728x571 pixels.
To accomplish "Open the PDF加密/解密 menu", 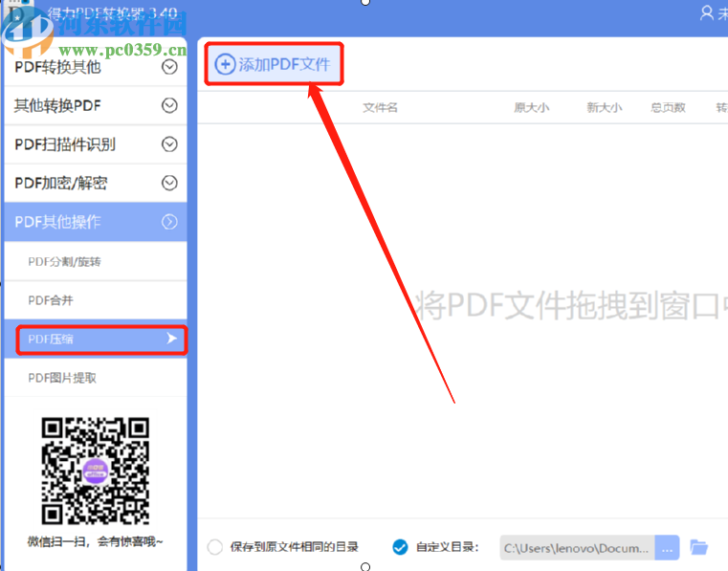I will (96, 183).
